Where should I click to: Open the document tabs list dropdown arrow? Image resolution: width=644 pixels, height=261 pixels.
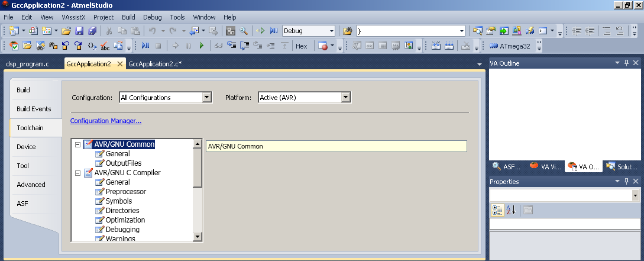(x=479, y=64)
